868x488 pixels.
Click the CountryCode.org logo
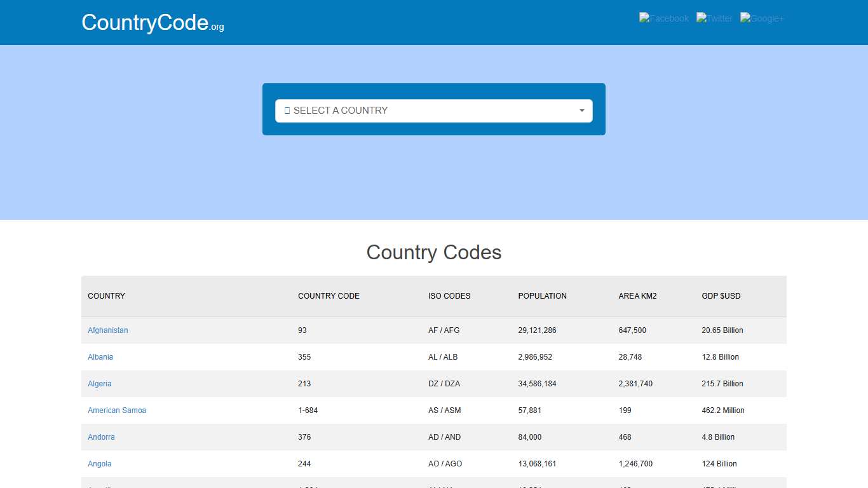click(x=152, y=22)
